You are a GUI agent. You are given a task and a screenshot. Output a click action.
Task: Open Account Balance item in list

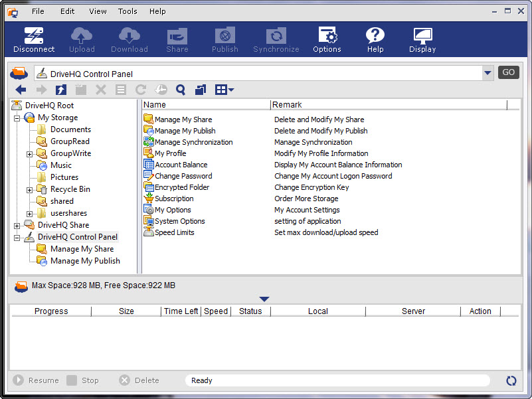[181, 165]
